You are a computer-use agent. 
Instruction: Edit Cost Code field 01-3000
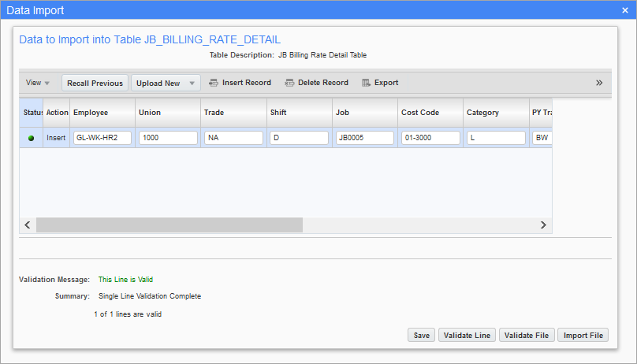tap(430, 138)
